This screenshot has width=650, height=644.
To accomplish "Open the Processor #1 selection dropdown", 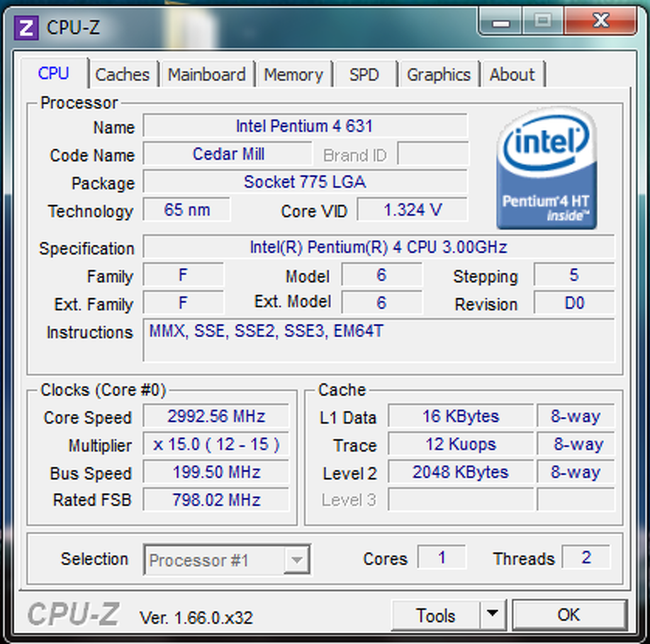I will pyautogui.click(x=227, y=560).
